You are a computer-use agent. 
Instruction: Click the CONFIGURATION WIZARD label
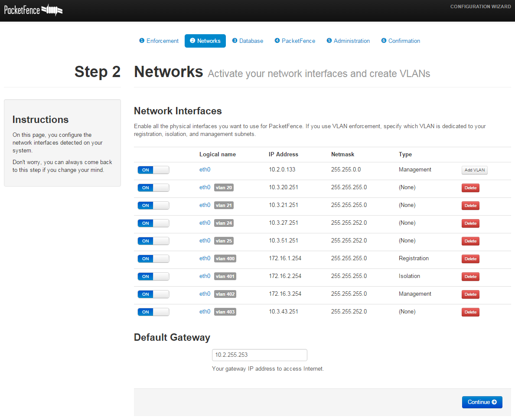pos(481,6)
